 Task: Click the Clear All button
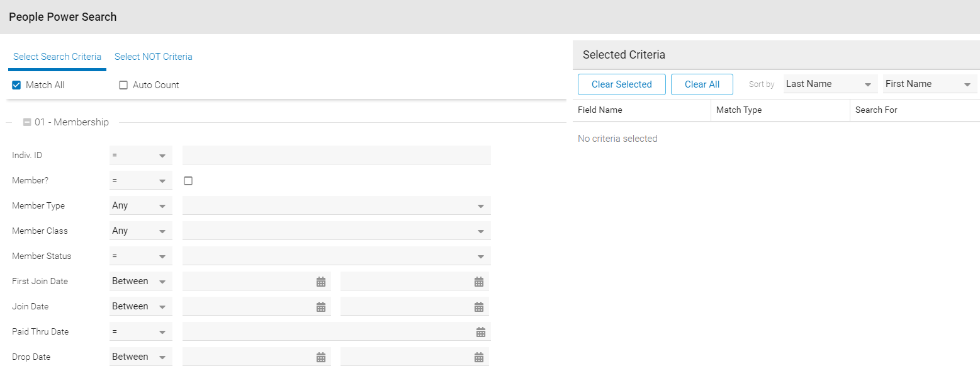point(702,84)
